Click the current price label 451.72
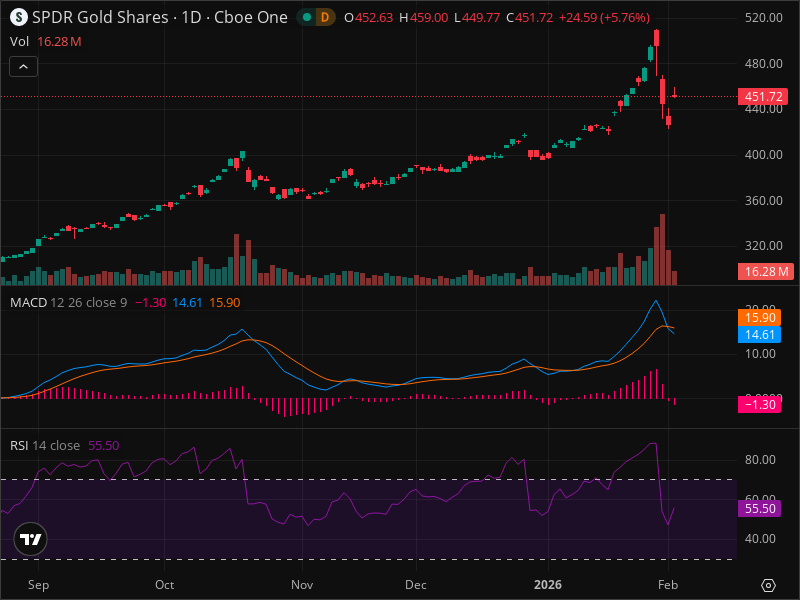 tap(763, 96)
